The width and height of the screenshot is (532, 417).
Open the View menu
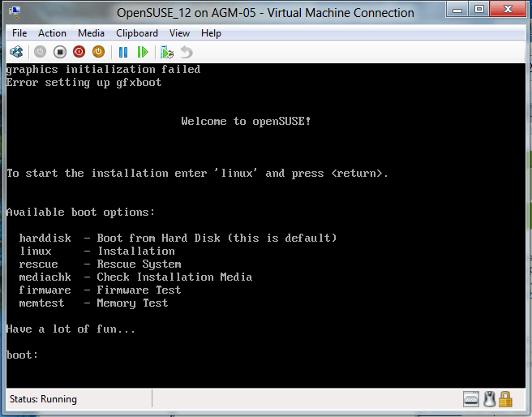pyautogui.click(x=179, y=33)
